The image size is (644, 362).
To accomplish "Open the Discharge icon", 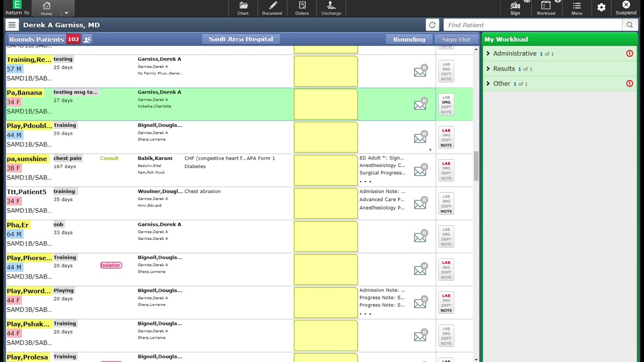I will point(331,8).
